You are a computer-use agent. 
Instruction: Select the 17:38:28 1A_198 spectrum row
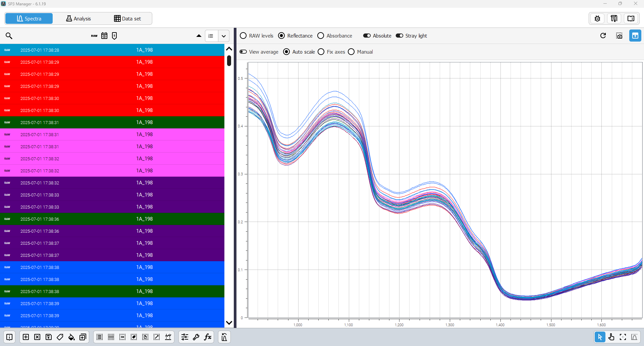[112, 50]
